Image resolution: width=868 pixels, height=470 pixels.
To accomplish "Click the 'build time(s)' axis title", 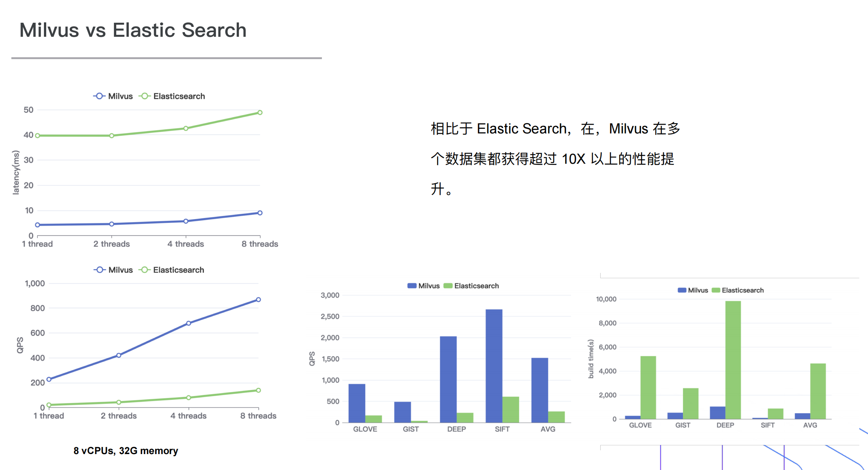I will (x=591, y=359).
